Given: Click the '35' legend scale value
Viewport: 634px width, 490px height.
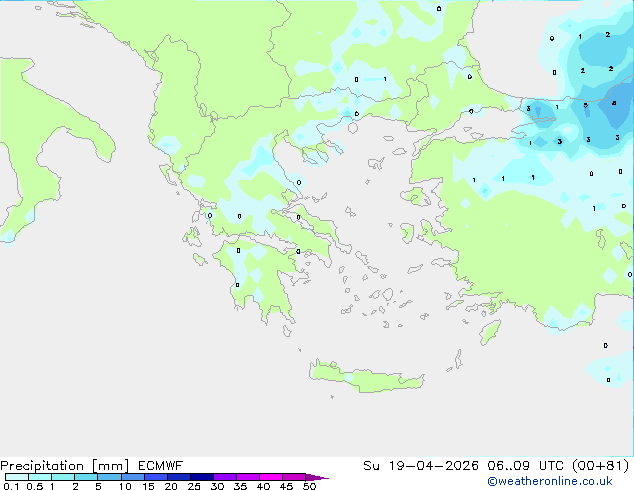Looking at the screenshot, I should (240, 486).
